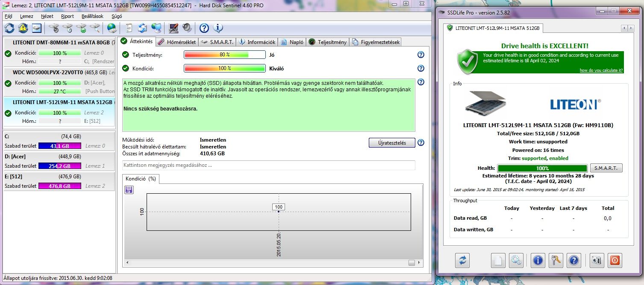Click SSDLife camera screenshot button
644x285 pixels.
tap(597, 260)
